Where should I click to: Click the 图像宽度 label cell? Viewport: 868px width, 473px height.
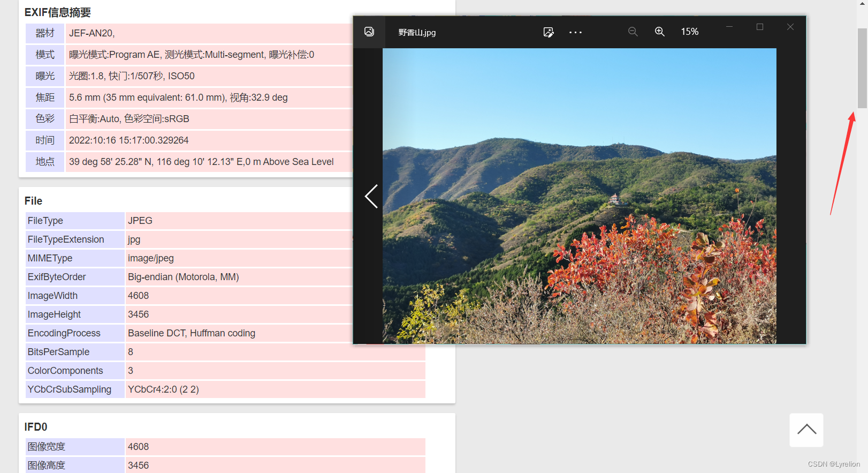tap(75, 447)
